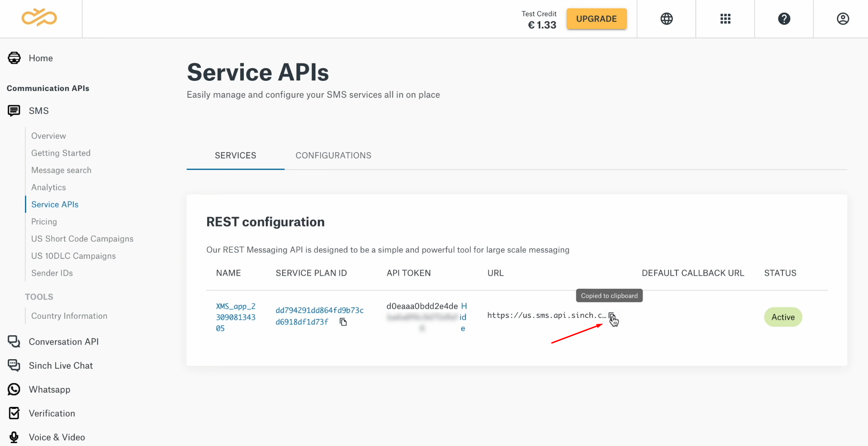Click the Test Credit € 1.33 amount
This screenshot has width=868, height=446.
tap(542, 25)
